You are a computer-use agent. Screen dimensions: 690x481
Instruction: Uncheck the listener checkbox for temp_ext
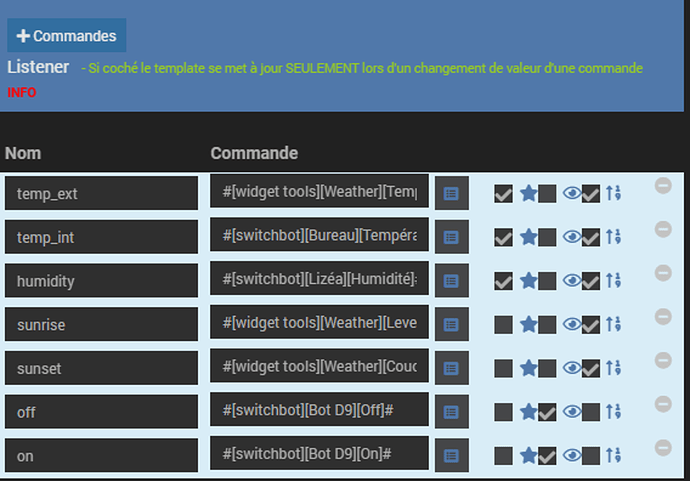pyautogui.click(x=503, y=194)
